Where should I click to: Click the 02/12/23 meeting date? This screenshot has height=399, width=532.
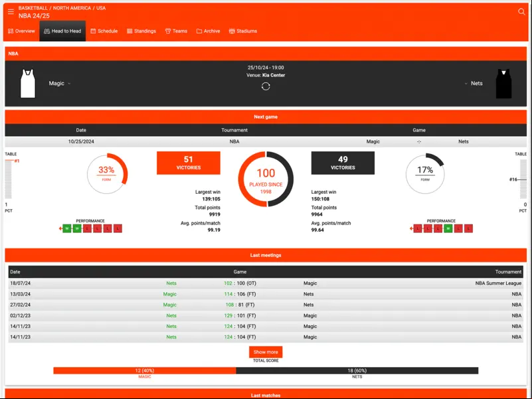click(21, 315)
